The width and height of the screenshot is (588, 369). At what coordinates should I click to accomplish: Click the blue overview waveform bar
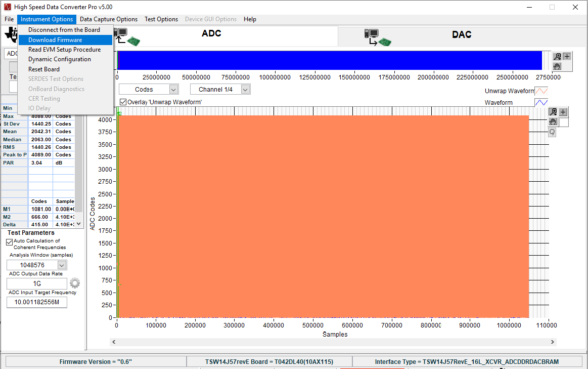tap(330, 60)
